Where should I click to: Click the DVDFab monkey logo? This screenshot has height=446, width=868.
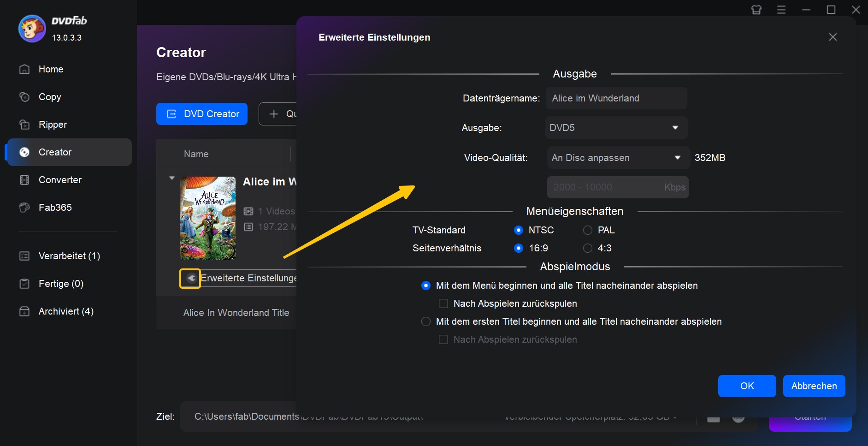tap(32, 28)
